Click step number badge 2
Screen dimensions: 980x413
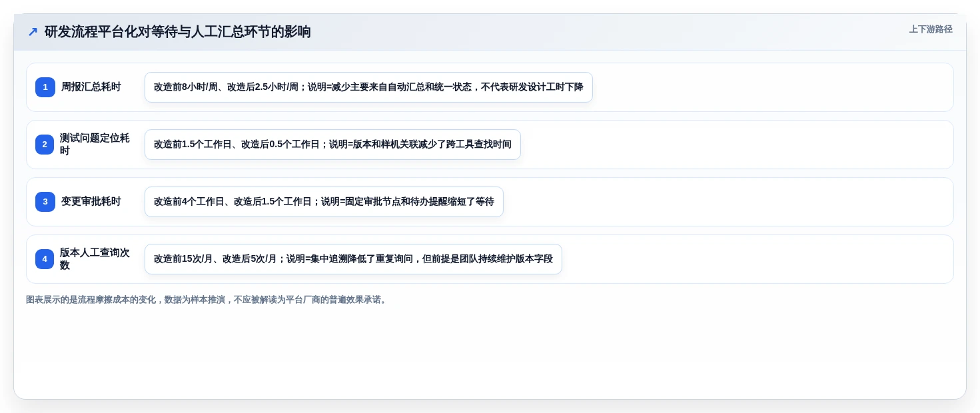point(45,145)
